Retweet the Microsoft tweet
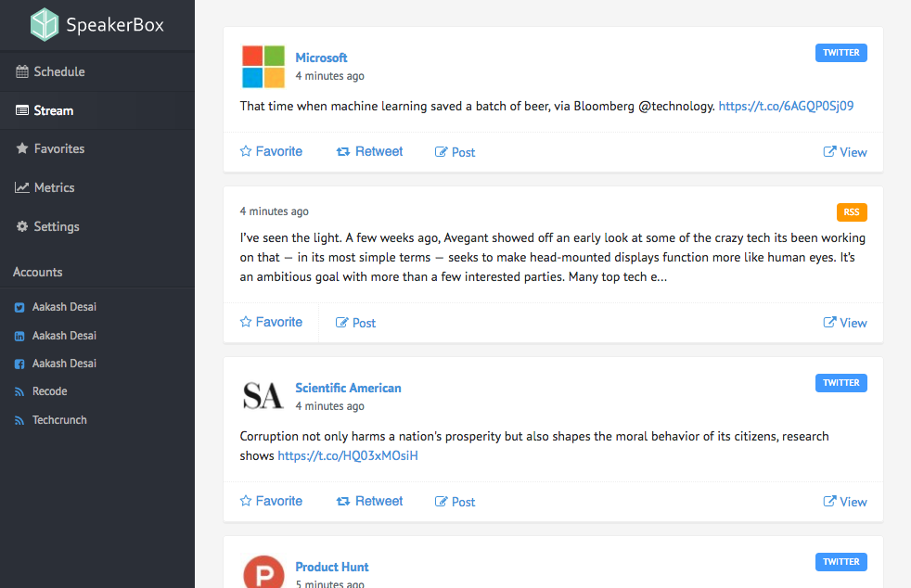Image resolution: width=911 pixels, height=588 pixels. point(369,151)
